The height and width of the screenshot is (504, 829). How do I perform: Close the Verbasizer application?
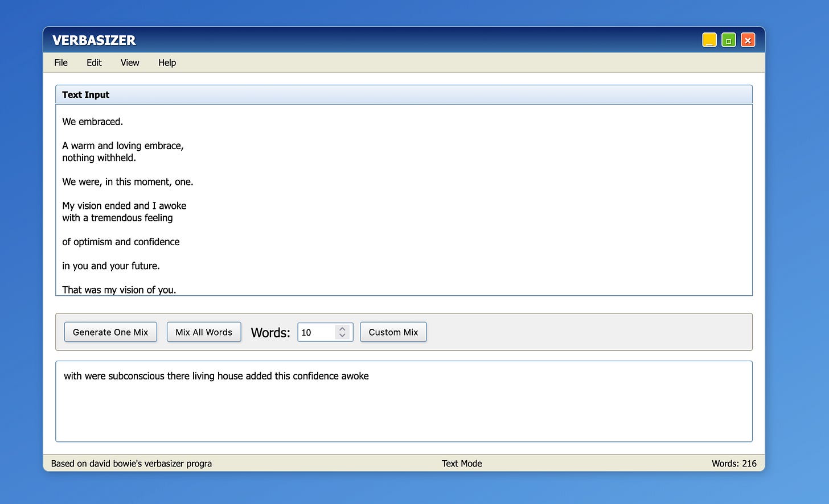tap(748, 40)
